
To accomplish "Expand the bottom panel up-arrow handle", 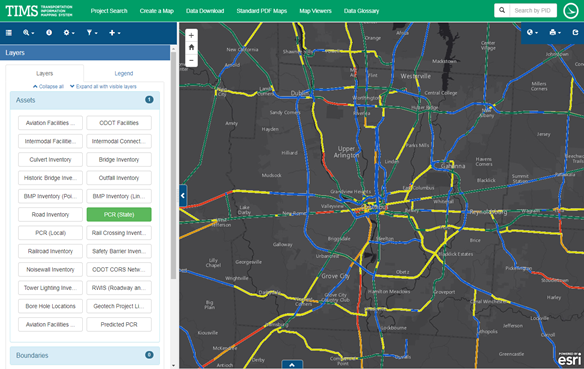I will [x=292, y=365].
